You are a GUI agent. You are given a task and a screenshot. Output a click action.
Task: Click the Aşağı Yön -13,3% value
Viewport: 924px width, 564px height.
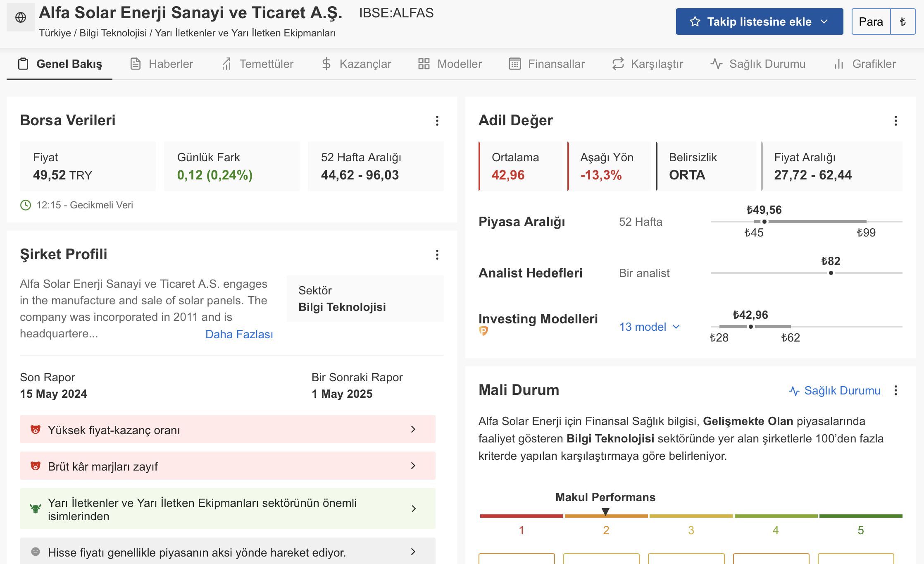pyautogui.click(x=601, y=175)
